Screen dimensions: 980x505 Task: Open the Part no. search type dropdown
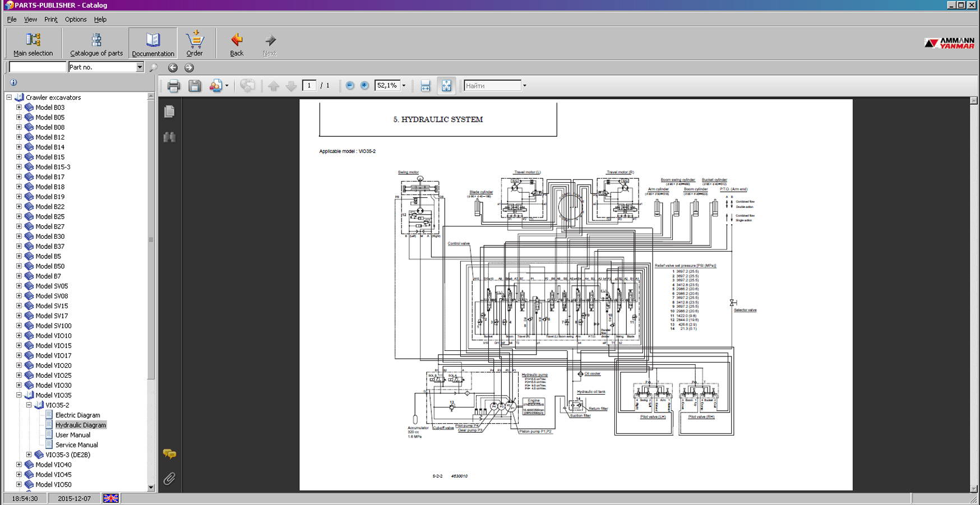tap(140, 67)
